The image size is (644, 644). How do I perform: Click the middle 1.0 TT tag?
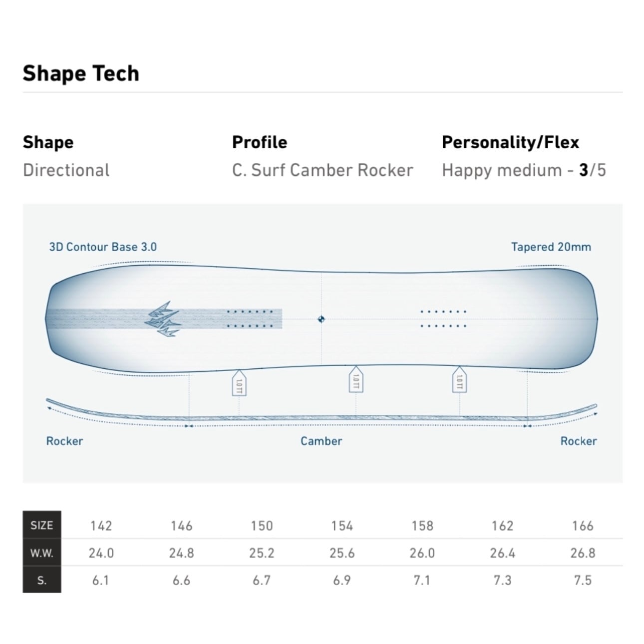(355, 380)
